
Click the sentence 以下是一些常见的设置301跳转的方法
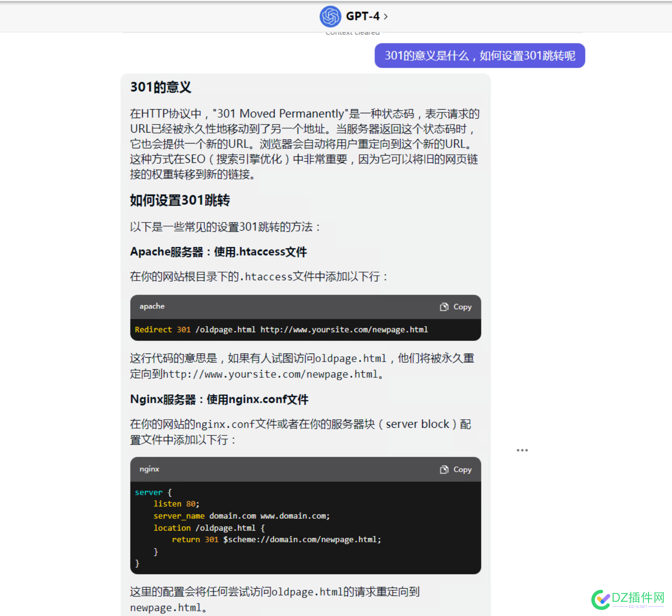tap(225, 227)
